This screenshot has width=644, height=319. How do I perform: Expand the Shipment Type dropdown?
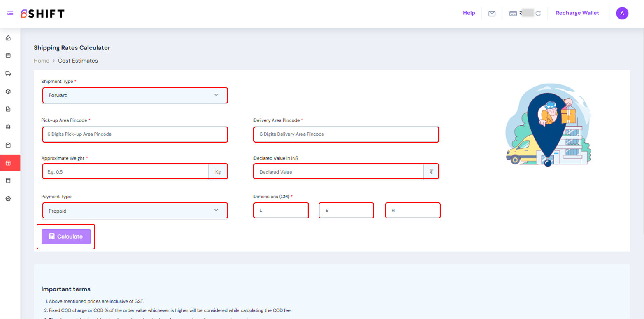(135, 95)
